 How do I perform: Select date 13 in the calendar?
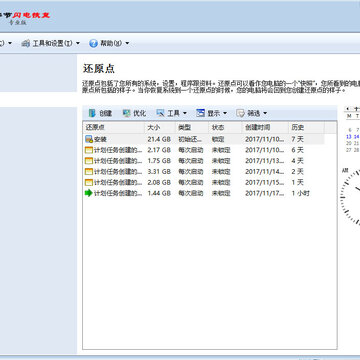(349, 137)
